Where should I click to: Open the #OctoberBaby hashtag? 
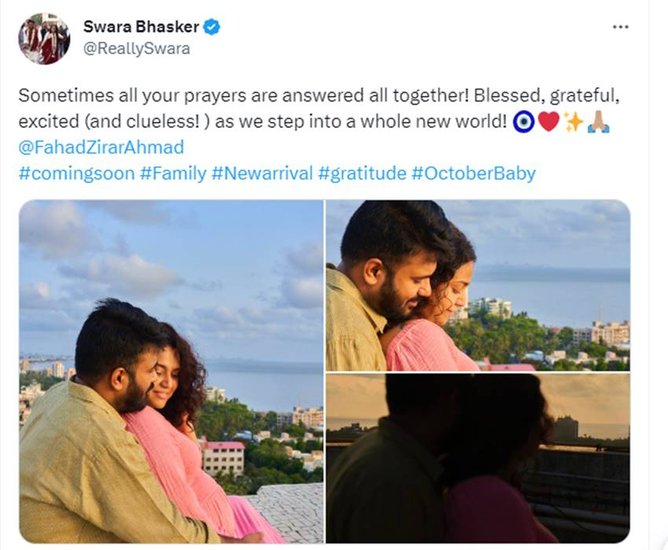tap(473, 173)
